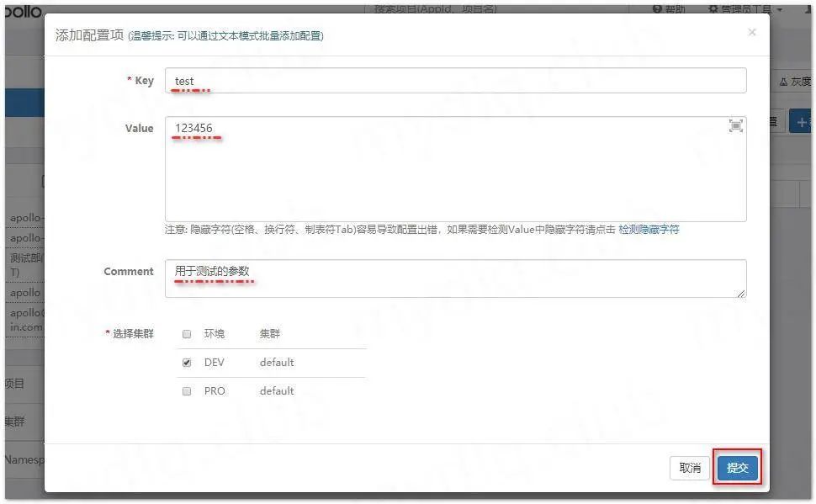Click the default cluster text in DEV row
The height and width of the screenshot is (504, 816).
(277, 363)
